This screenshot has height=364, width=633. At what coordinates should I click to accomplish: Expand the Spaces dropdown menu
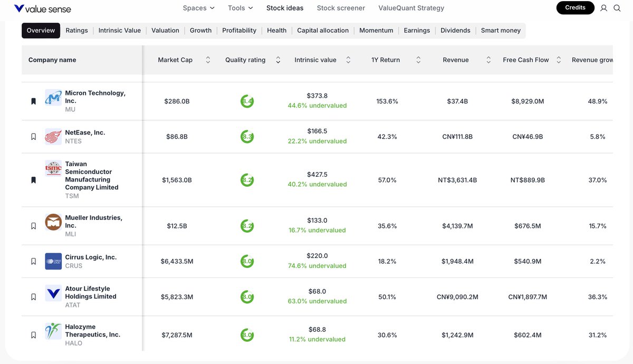click(198, 8)
